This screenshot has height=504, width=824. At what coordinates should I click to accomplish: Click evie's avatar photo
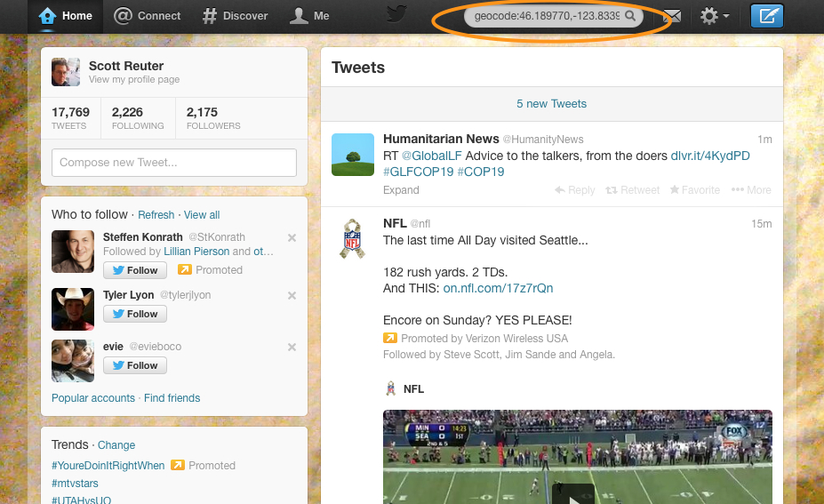point(73,361)
